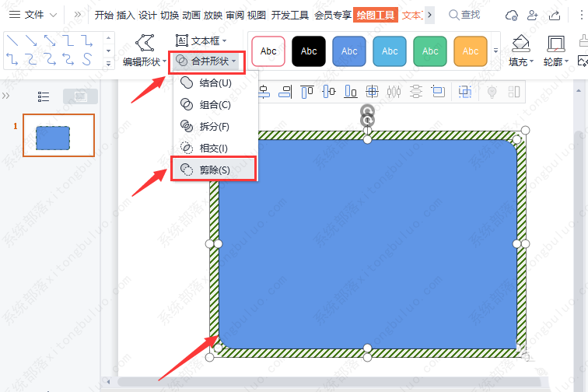The image size is (588, 392).
Task: Switch to slide thumbnail view icon
Action: click(80, 96)
